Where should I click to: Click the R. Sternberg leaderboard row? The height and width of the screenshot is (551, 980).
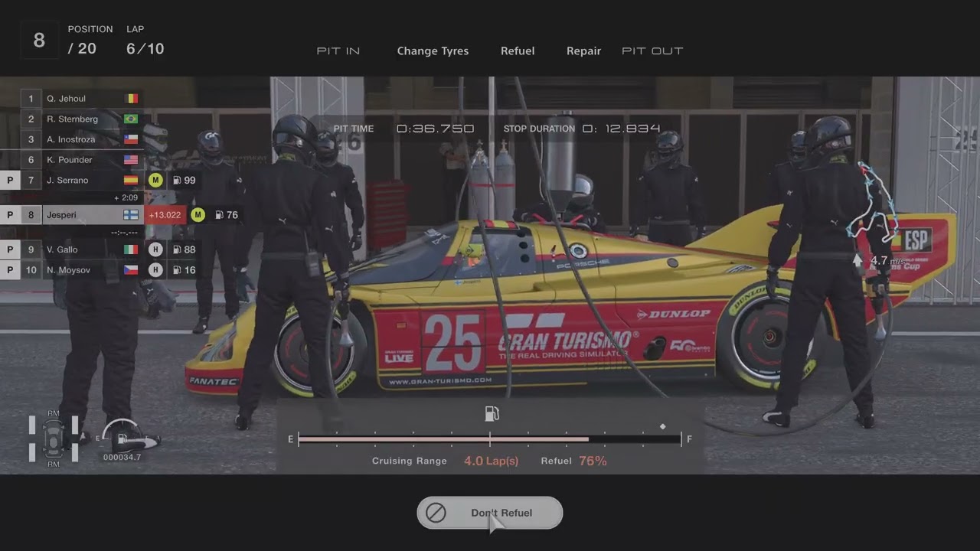coord(83,119)
